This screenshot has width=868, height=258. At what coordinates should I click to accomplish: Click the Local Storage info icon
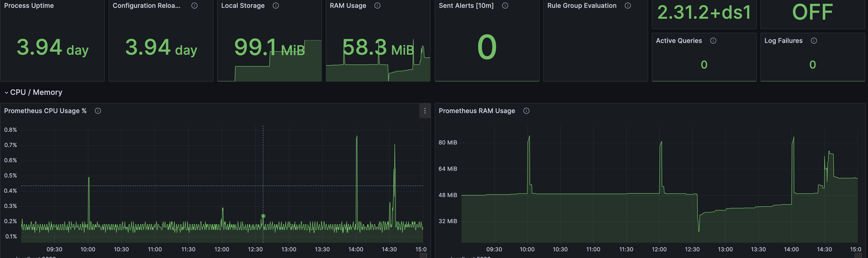click(x=276, y=6)
